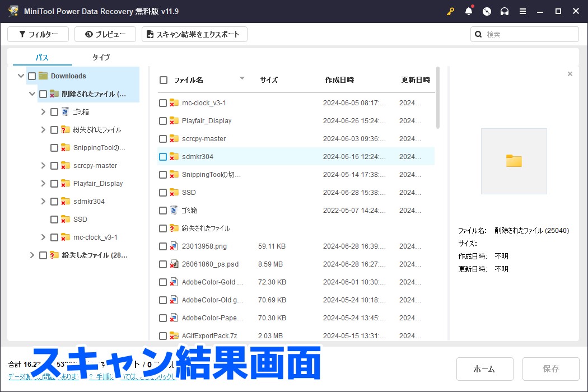Check the 23013958.png checkbox
This screenshot has height=392, width=588.
pyautogui.click(x=163, y=246)
